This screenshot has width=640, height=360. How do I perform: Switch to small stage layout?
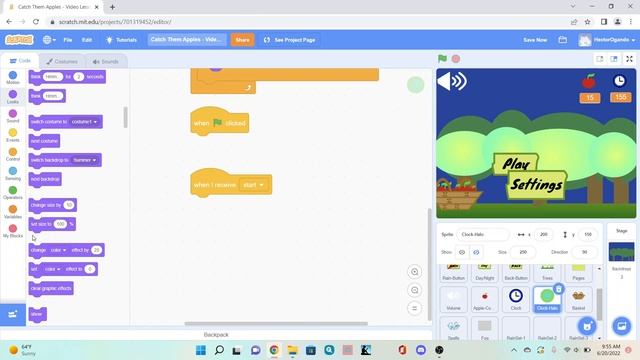click(x=600, y=59)
